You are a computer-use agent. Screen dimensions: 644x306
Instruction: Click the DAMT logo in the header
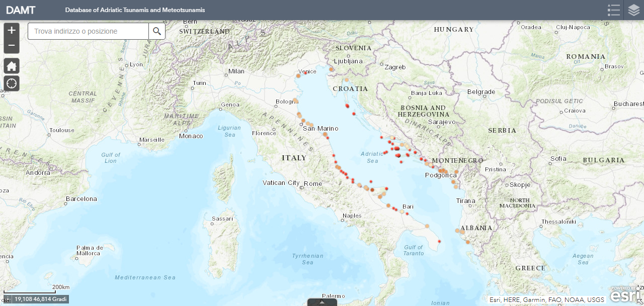(21, 10)
